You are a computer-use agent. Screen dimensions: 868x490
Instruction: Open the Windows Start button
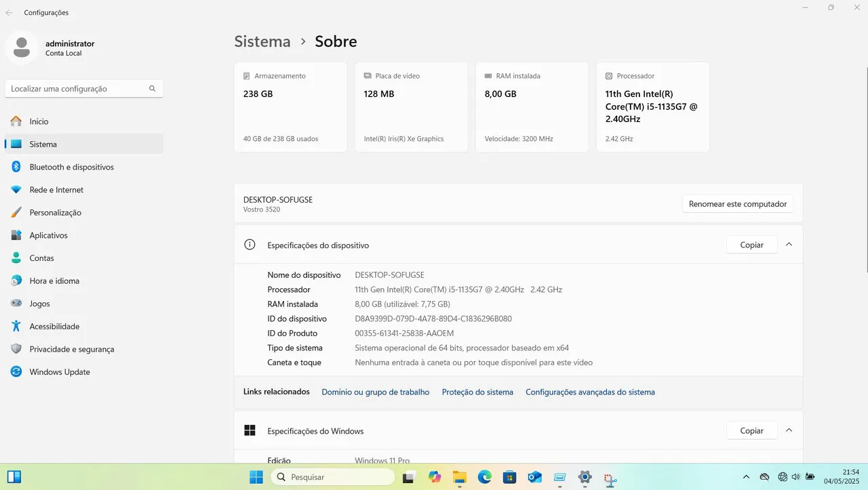tap(256, 477)
